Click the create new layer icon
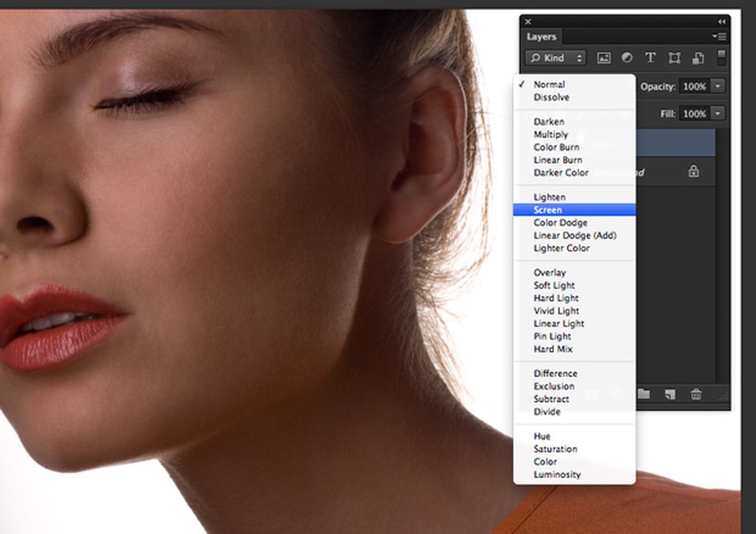Viewport: 756px width, 534px height. [x=670, y=394]
